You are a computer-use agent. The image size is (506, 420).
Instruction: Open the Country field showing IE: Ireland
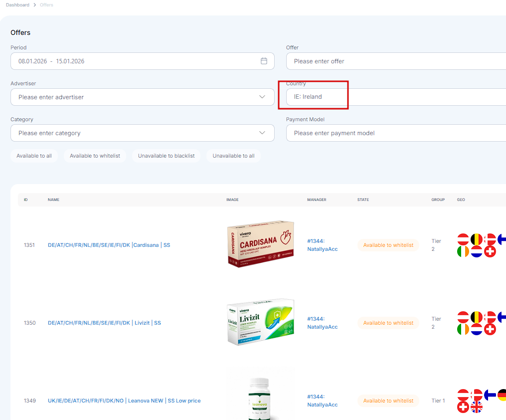[x=396, y=97]
